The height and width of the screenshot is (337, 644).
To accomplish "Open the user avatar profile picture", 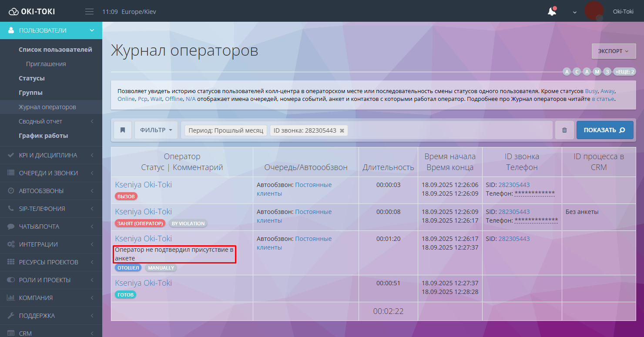I will pos(594,11).
